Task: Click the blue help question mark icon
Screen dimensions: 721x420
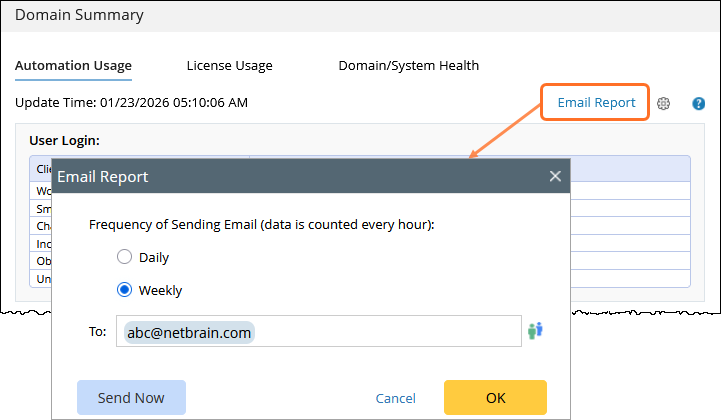Action: point(699,103)
